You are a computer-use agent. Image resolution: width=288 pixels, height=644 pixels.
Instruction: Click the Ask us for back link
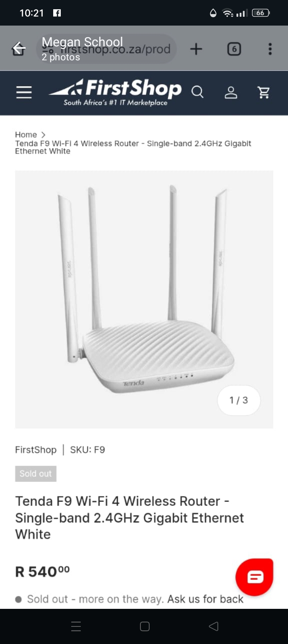[x=205, y=599]
